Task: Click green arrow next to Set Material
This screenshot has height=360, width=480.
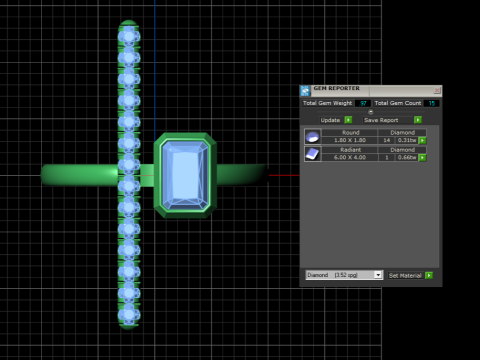Action: click(x=429, y=275)
